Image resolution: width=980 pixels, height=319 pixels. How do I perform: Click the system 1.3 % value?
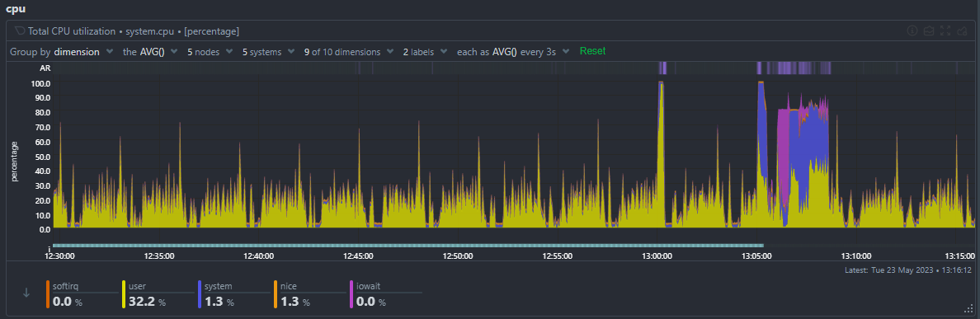[x=219, y=302]
